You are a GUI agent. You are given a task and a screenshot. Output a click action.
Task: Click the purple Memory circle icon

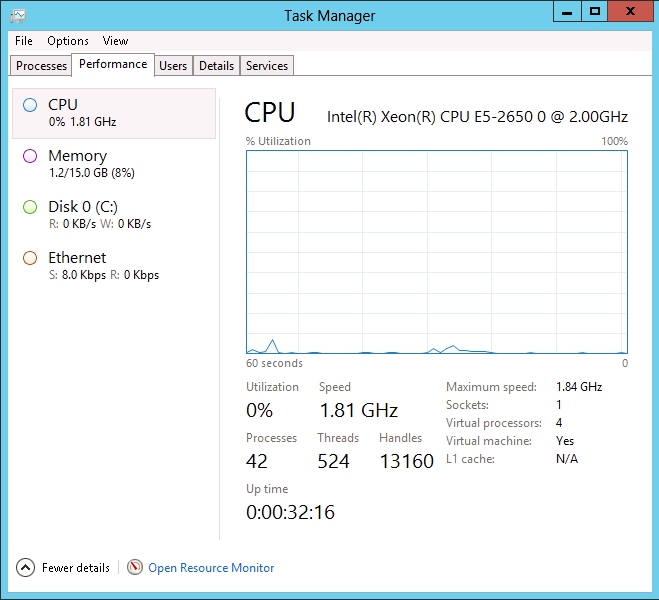29,156
